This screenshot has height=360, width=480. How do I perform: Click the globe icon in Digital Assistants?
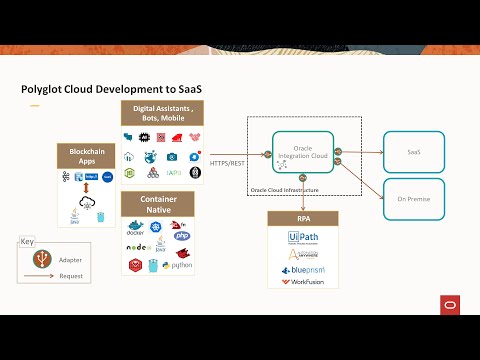[x=150, y=157]
